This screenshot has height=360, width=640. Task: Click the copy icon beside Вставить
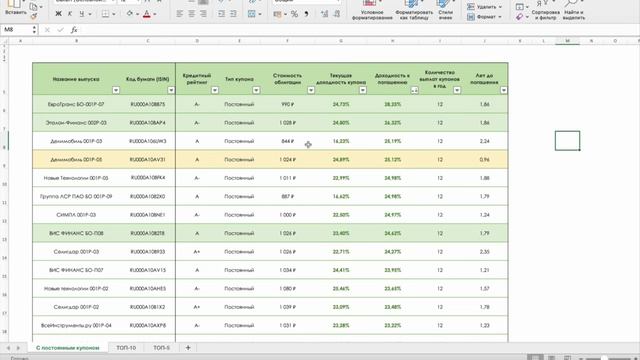pyautogui.click(x=33, y=7)
